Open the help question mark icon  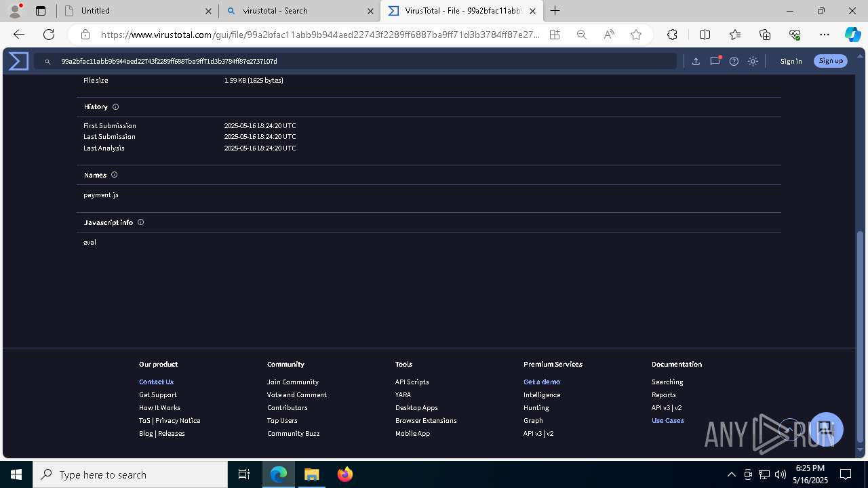[x=734, y=61]
